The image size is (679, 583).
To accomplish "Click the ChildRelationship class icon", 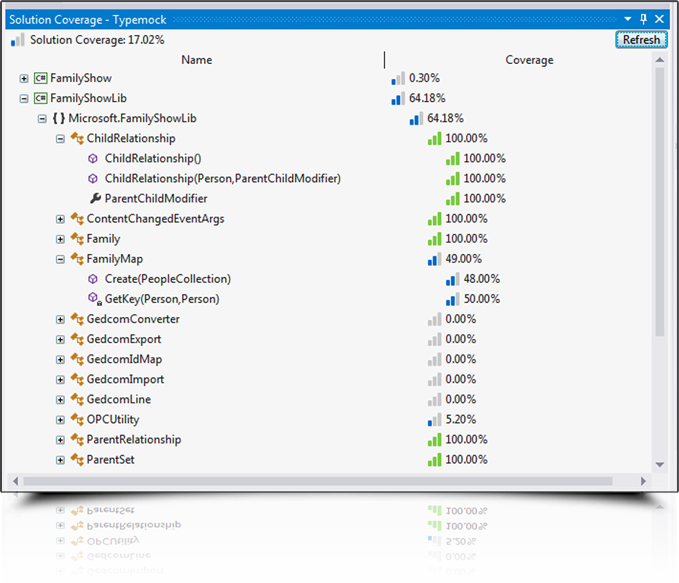I will click(76, 138).
